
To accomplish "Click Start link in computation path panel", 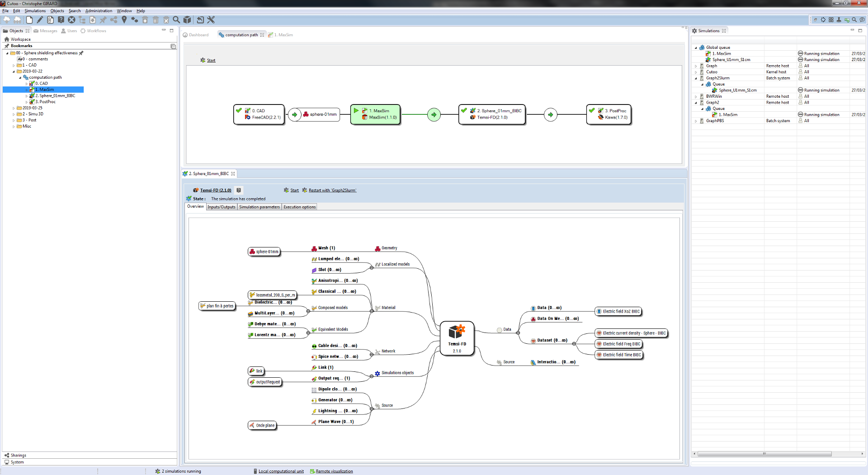I will tap(211, 61).
